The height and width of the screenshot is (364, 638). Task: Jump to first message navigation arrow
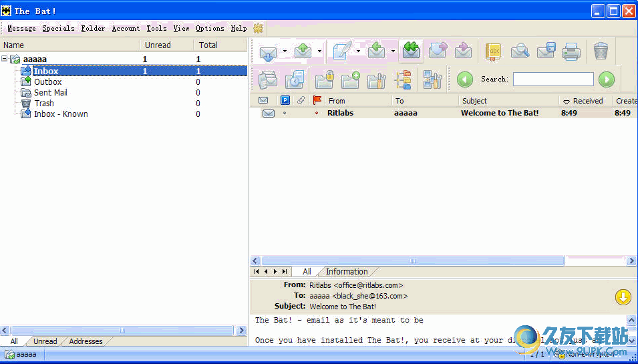(x=257, y=271)
